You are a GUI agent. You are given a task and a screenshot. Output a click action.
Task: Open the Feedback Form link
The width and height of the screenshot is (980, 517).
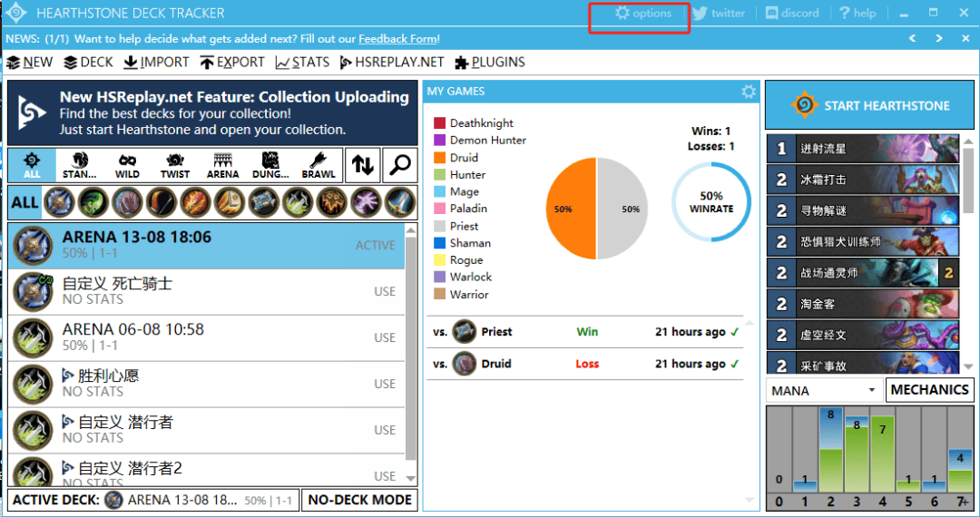click(398, 39)
